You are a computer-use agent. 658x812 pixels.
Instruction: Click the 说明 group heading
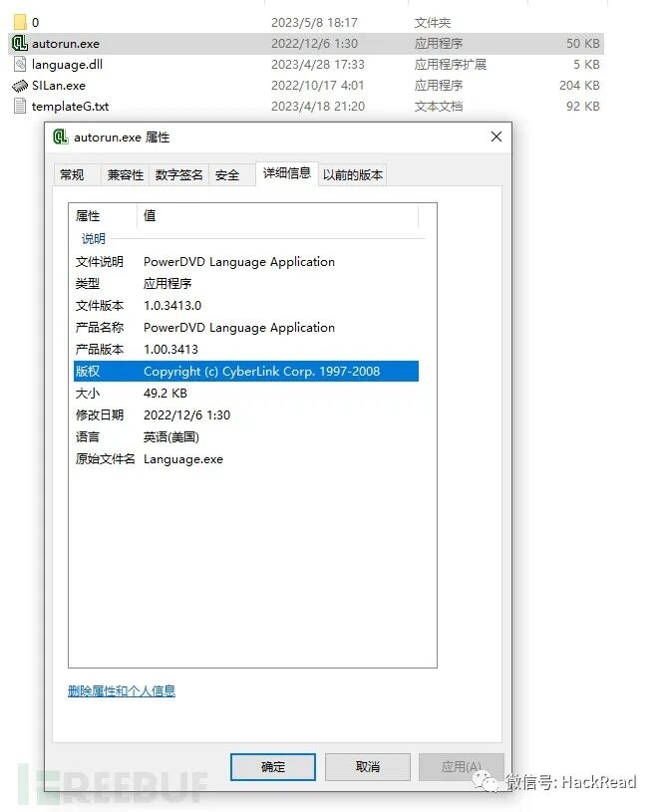pyautogui.click(x=94, y=239)
